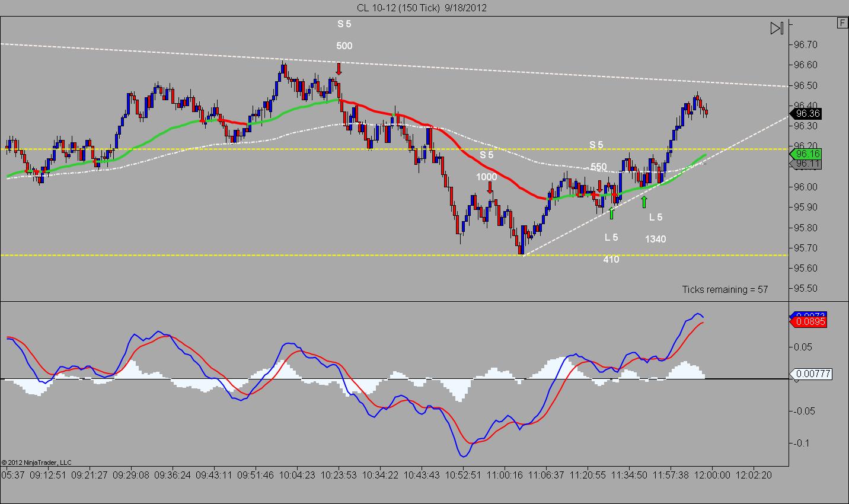The width and height of the screenshot is (849, 504).
Task: Click the F button in chart corner
Action: 842,23
